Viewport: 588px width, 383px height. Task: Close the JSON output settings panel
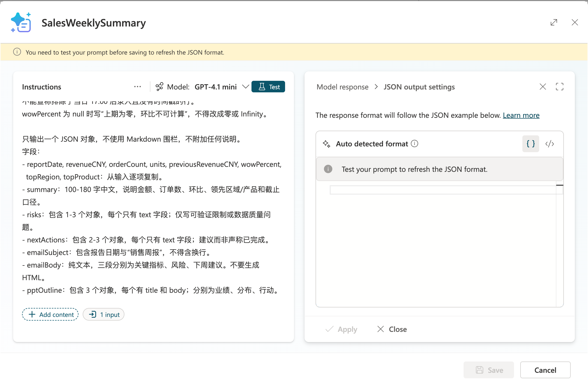click(543, 87)
